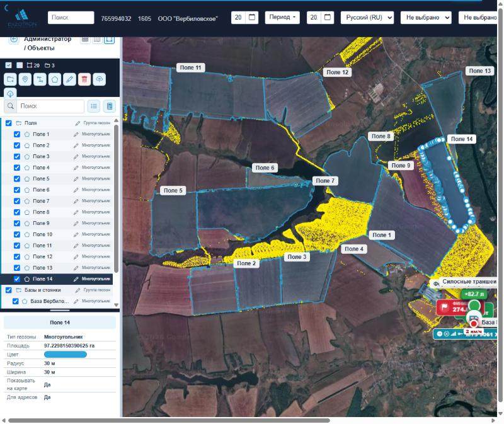
Task: Click the Поле 11 label on the map
Action: click(x=191, y=67)
